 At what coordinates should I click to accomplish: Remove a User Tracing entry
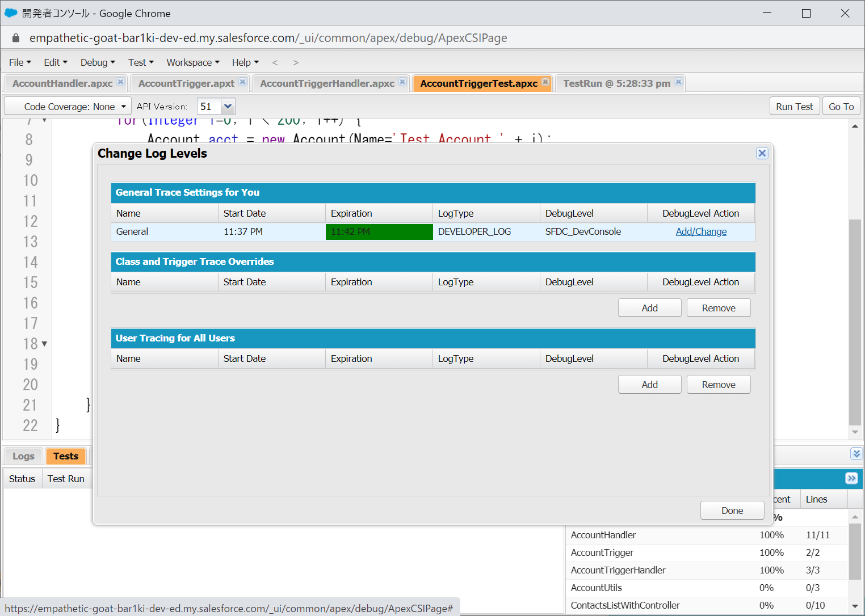tap(719, 385)
